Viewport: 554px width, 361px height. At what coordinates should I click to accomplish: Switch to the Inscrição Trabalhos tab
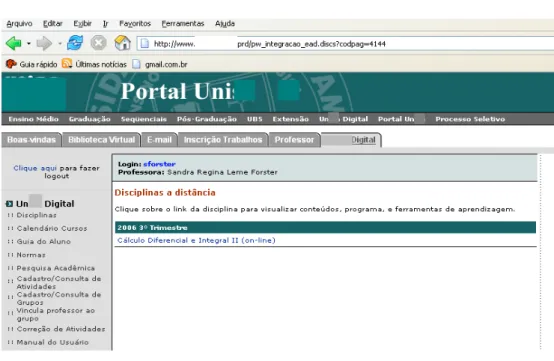(223, 140)
